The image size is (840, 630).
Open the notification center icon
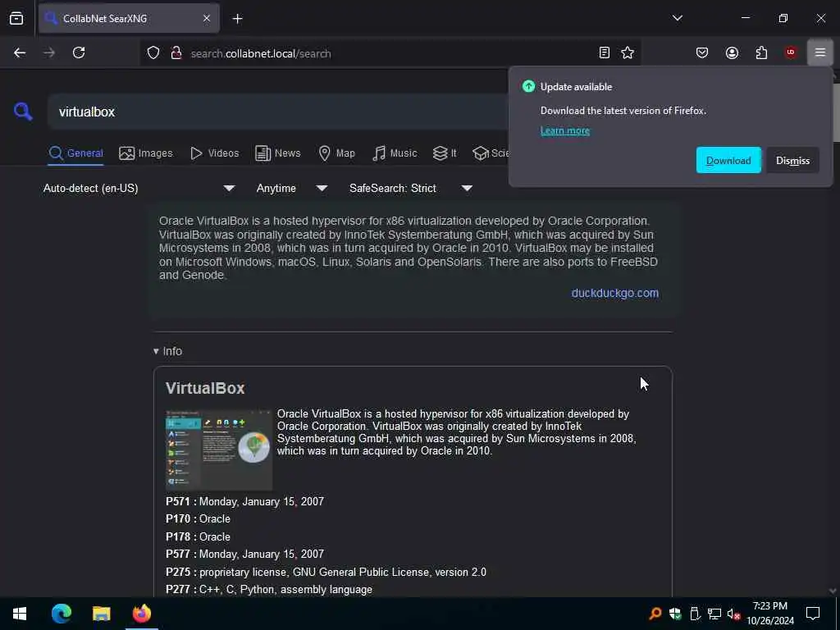coord(813,614)
